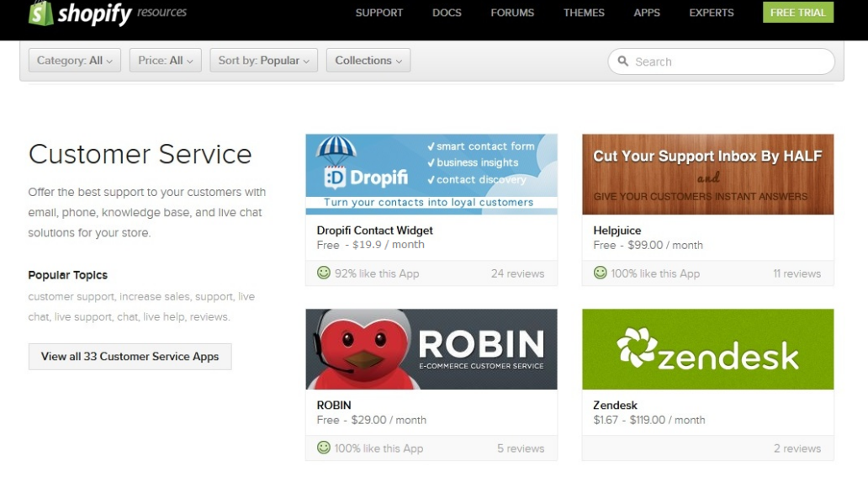Expand the Price: All dropdown
The height and width of the screenshot is (488, 868).
(165, 61)
